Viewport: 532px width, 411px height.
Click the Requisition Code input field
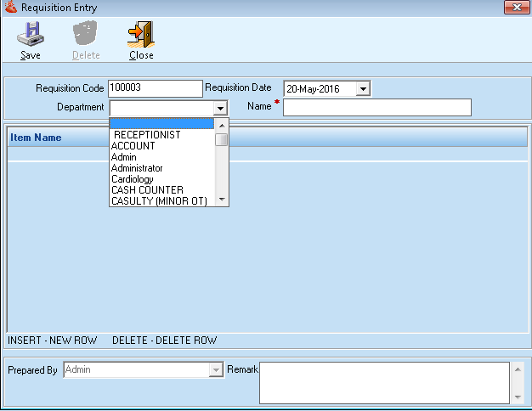pyautogui.click(x=156, y=87)
